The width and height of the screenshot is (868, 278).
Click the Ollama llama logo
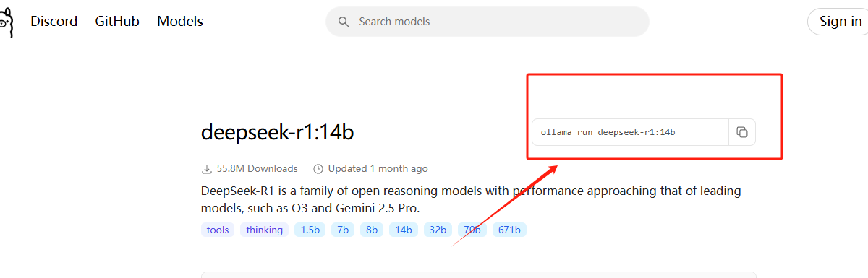pos(6,23)
